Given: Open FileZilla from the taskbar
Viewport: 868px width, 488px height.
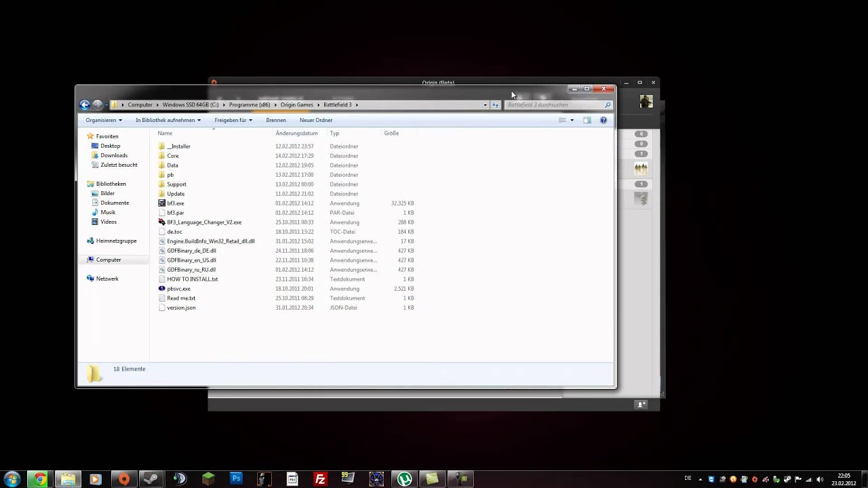Looking at the screenshot, I should [x=320, y=479].
